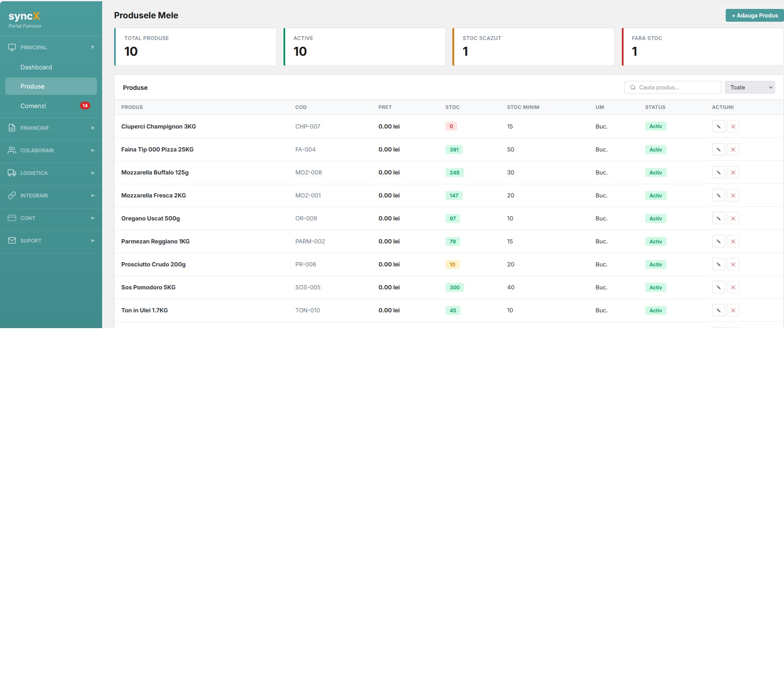Click the Stoc Scazut stat card
This screenshot has height=680, width=784.
click(534, 47)
